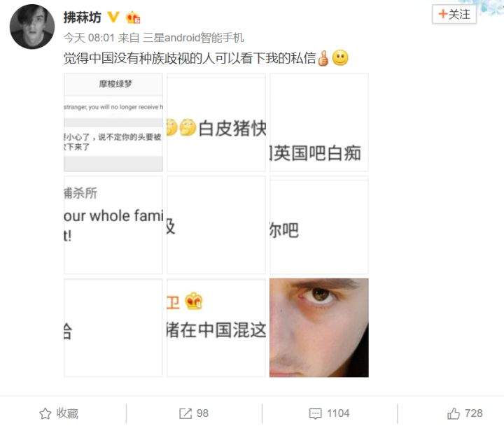Open the 你吧 image thumbnail
This screenshot has height=426, width=504.
319,225
